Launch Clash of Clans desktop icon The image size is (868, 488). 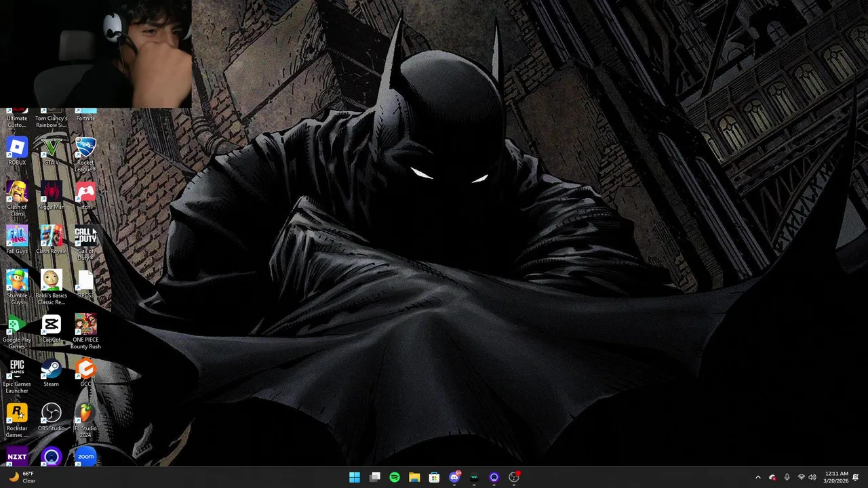(x=17, y=199)
